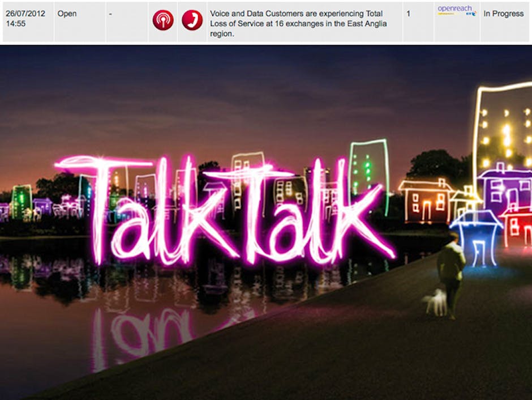532x400 pixels.
Task: Click the red broadband signal icon
Action: point(163,21)
